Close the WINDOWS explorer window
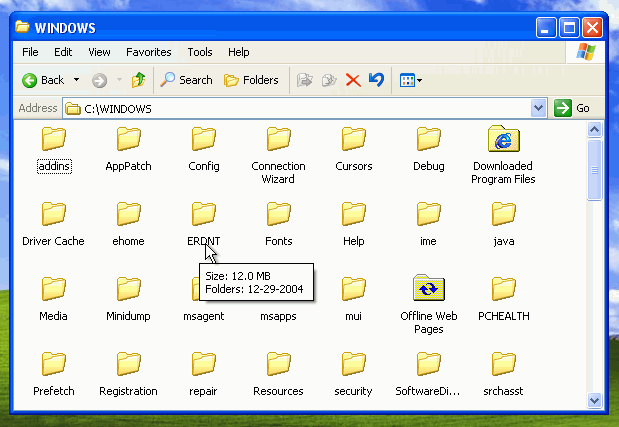Viewport: 619px width, 427px height. pos(593,28)
